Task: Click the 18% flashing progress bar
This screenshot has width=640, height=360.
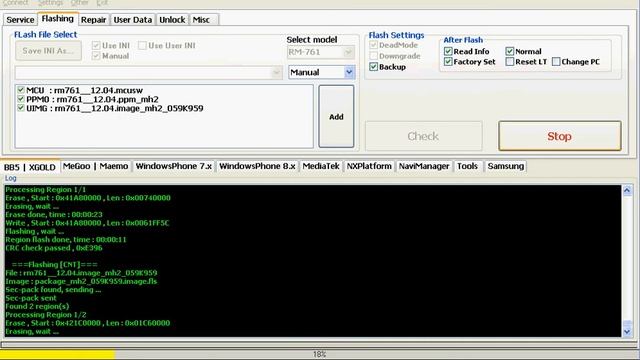Action: pyautogui.click(x=319, y=354)
